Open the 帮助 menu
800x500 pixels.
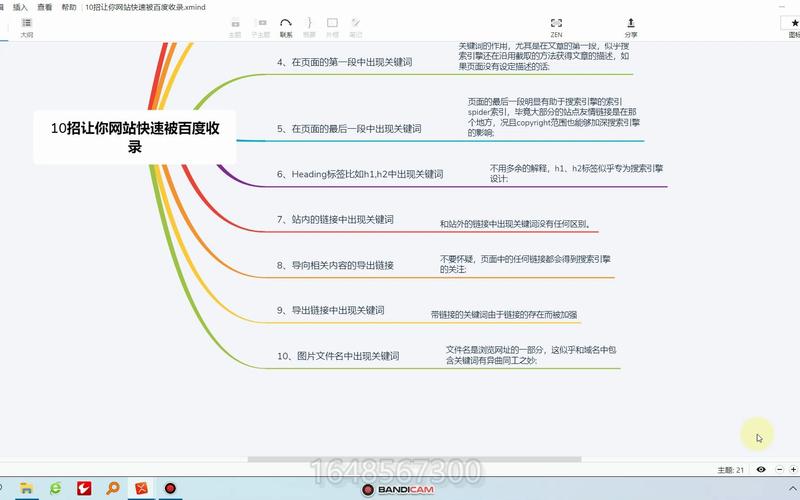click(x=68, y=7)
